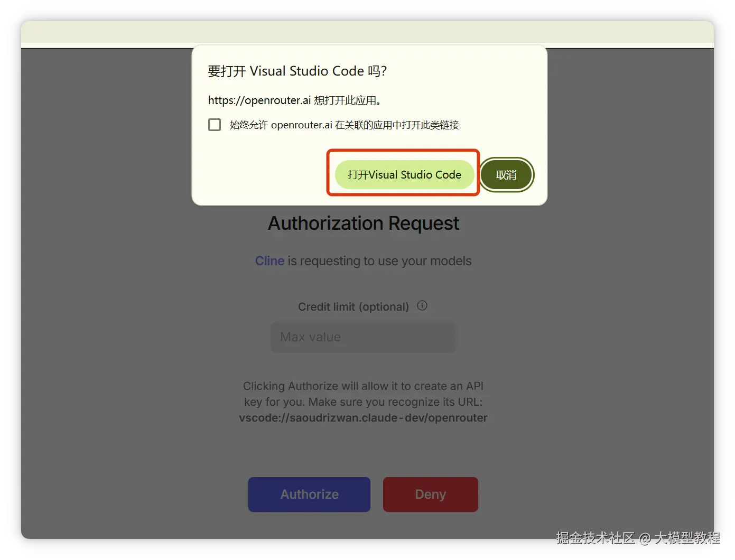Click the Credit limit (optional) label
This screenshot has height=560, width=735.
(x=353, y=306)
